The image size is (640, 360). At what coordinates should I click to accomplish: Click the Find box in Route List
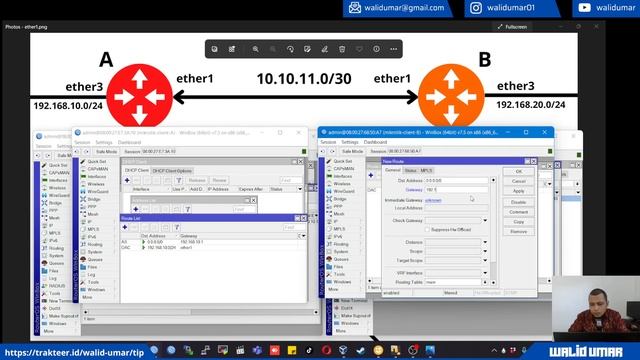coord(294,227)
